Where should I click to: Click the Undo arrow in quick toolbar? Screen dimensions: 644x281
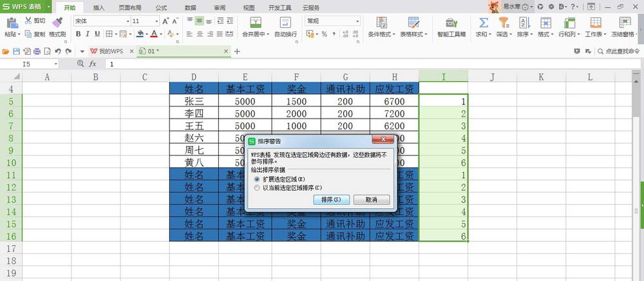(x=58, y=52)
